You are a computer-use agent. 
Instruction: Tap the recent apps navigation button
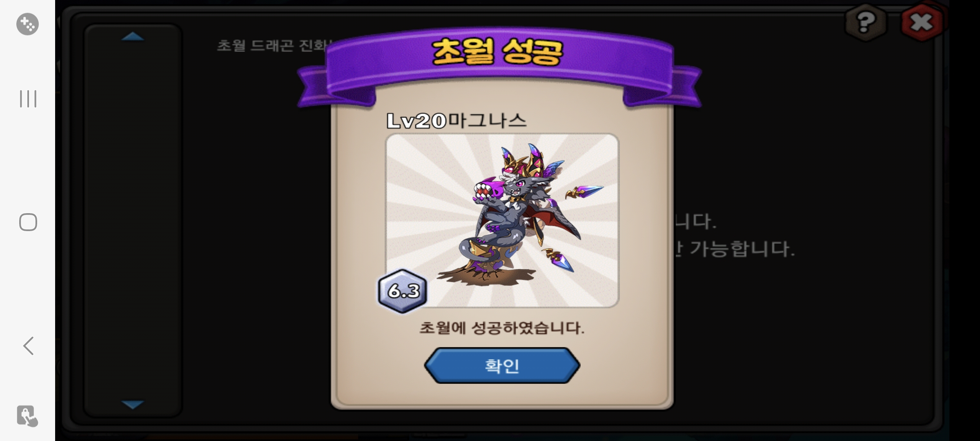pos(28,99)
